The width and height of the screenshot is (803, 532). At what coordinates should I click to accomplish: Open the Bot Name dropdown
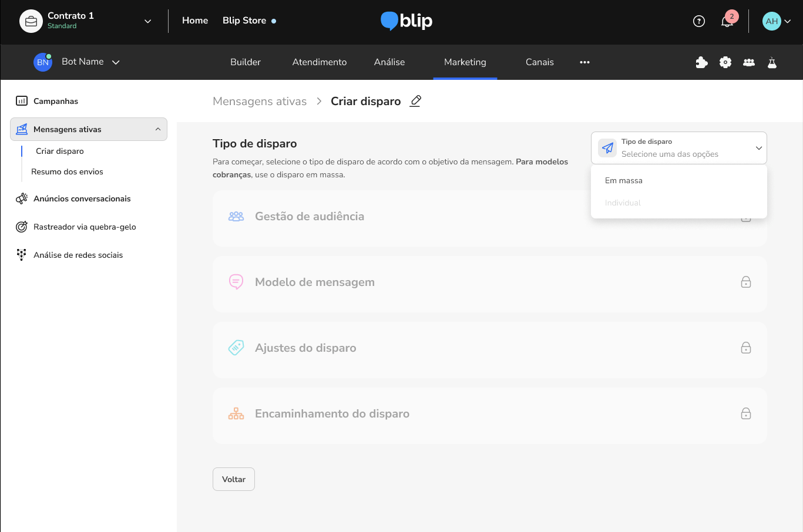click(116, 62)
